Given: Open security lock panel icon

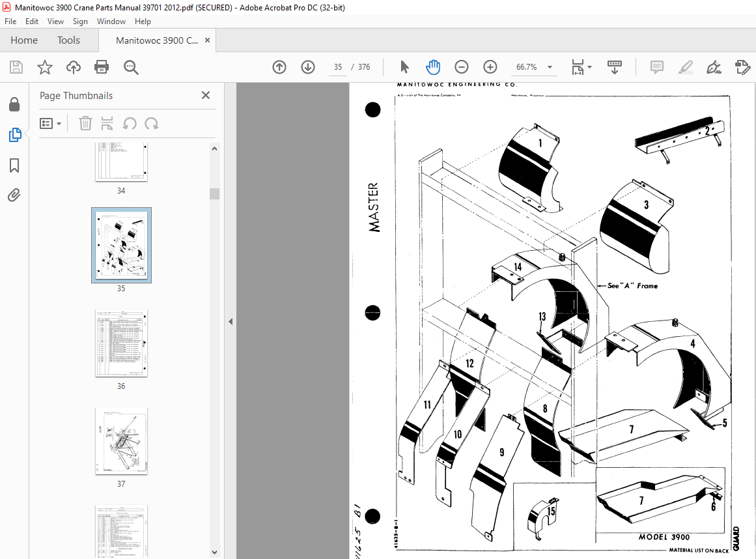Looking at the screenshot, I should click(x=14, y=104).
